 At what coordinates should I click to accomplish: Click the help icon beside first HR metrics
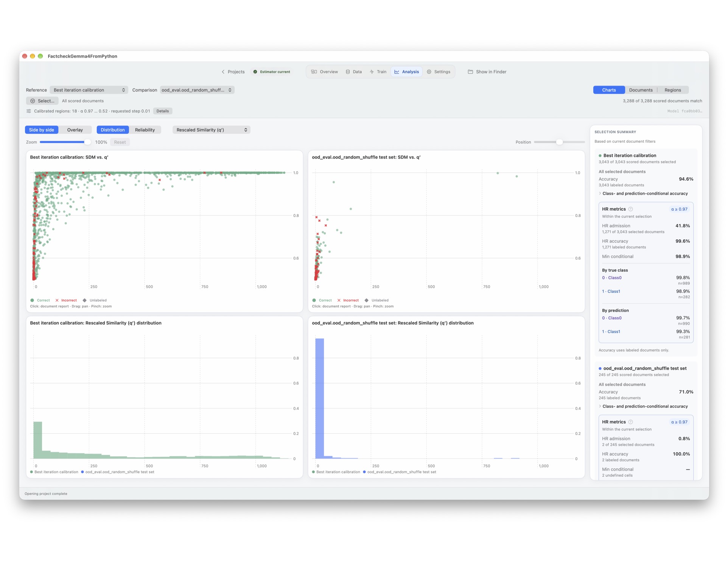(631, 209)
